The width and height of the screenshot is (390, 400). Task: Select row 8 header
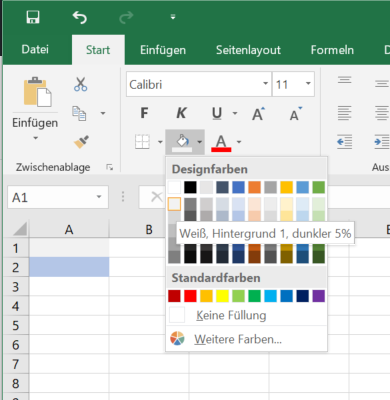[x=16, y=383]
